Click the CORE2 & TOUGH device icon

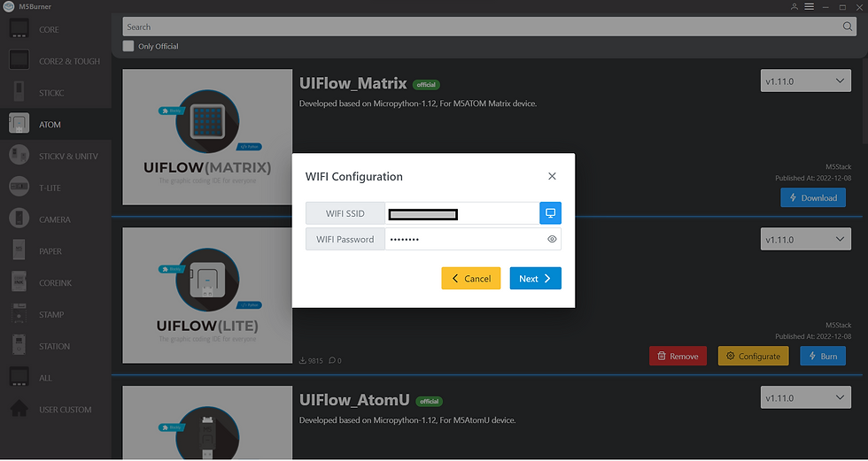click(19, 59)
